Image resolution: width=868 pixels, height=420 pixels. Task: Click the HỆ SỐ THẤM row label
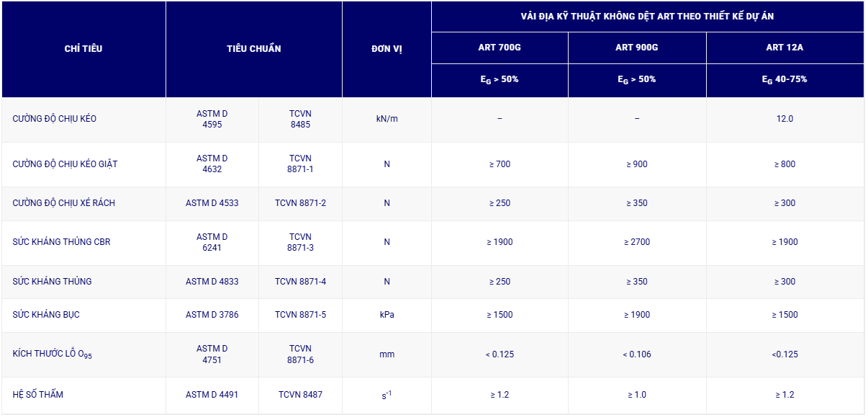[37, 395]
